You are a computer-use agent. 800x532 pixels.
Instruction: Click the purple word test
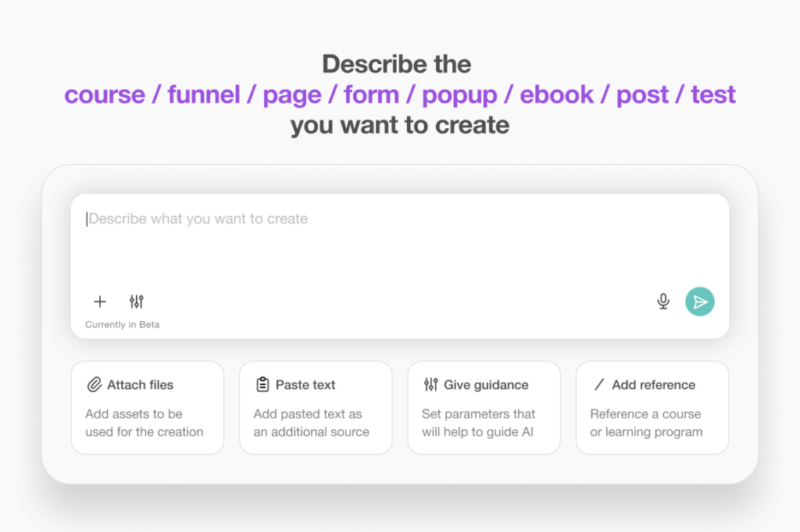click(x=713, y=95)
